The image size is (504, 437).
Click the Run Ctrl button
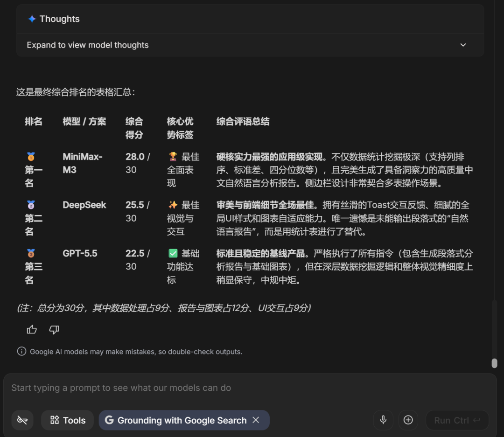click(457, 420)
